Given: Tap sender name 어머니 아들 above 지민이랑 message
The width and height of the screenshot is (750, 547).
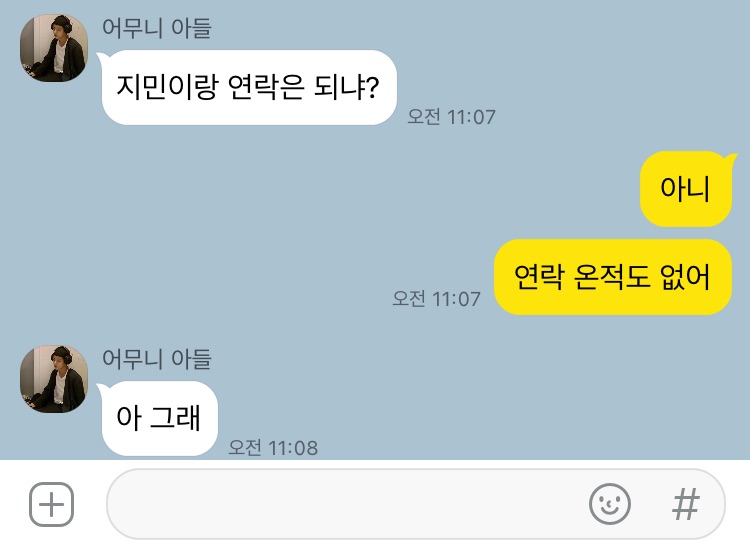Looking at the screenshot, I should (156, 28).
